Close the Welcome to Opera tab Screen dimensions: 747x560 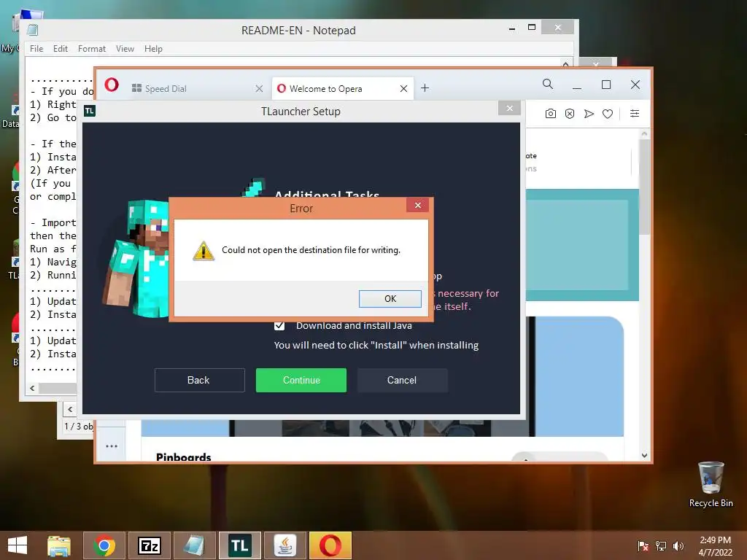403,88
